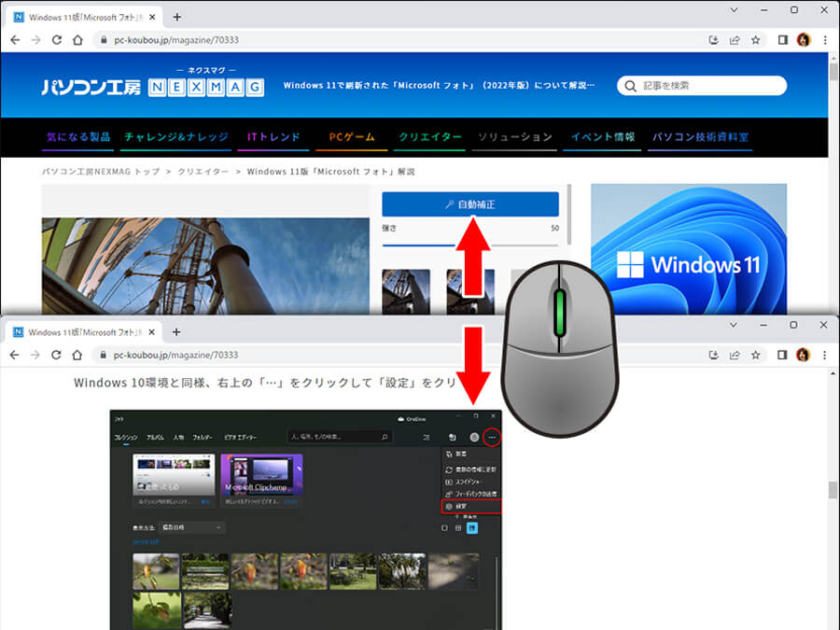This screenshot has width=840, height=630.
Task: Open new tab in lower browser window
Action: point(176,332)
